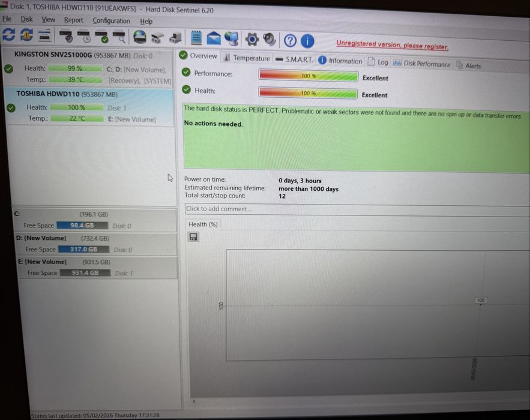Click the refresh icon with warning sign
Viewport: 530px width, 420px height.
(26, 35)
